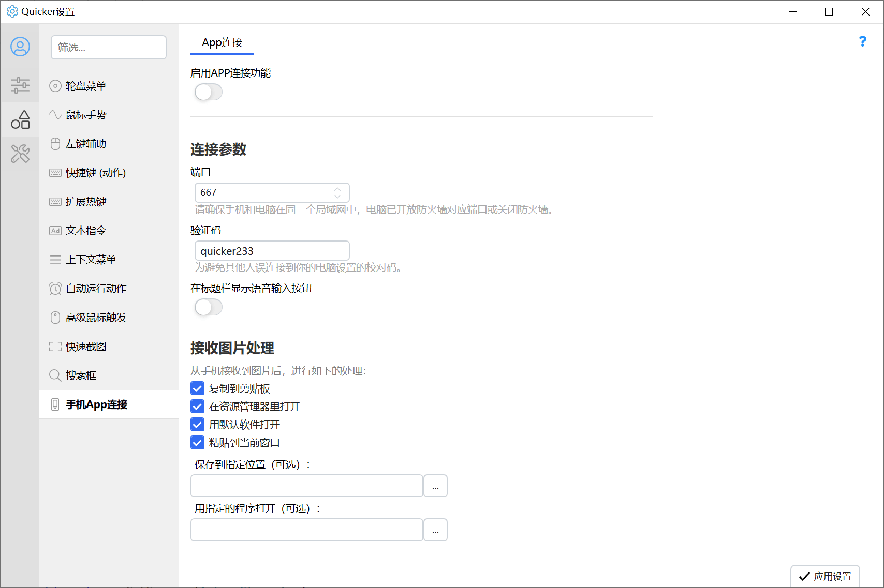Uncheck 复制到剪贴板 checkbox
Screen dimensions: 884x588
point(197,388)
